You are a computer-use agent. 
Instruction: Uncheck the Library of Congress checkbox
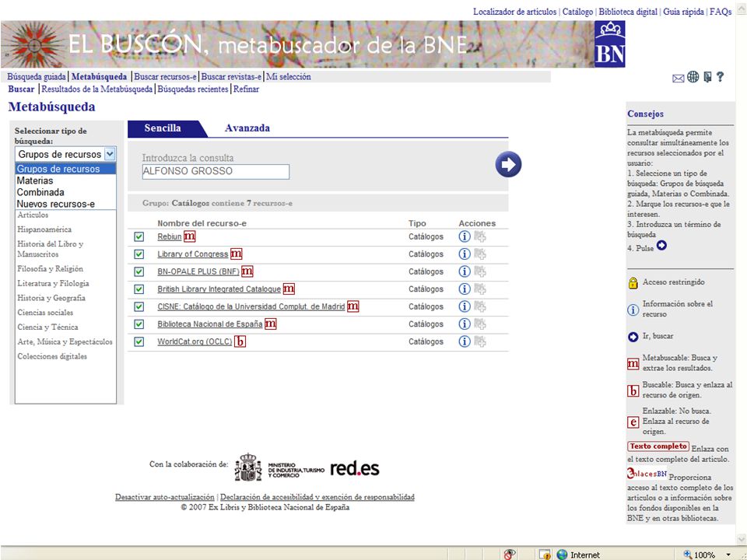139,254
